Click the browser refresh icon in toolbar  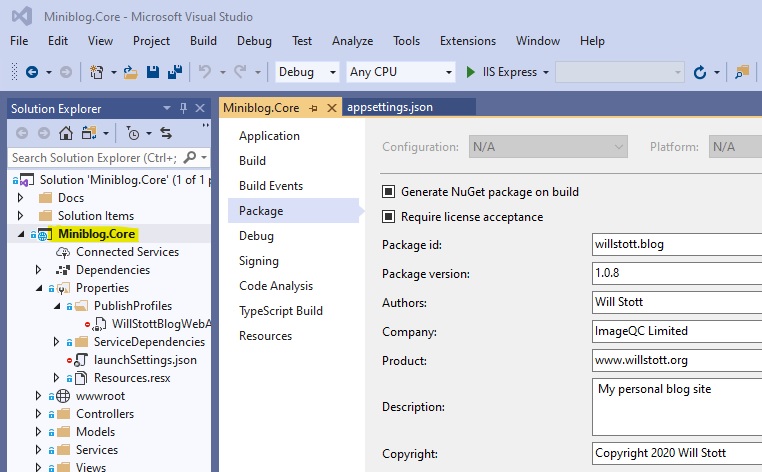point(700,72)
